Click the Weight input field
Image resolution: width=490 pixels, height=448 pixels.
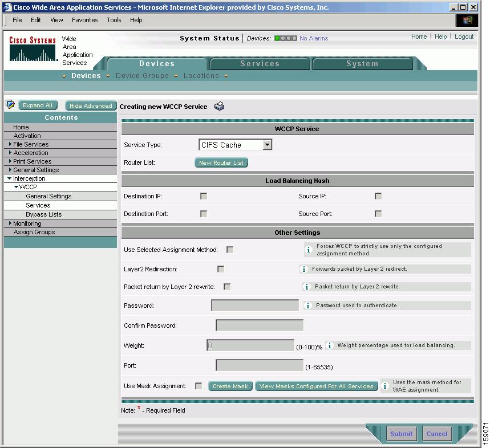pyautogui.click(x=250, y=345)
